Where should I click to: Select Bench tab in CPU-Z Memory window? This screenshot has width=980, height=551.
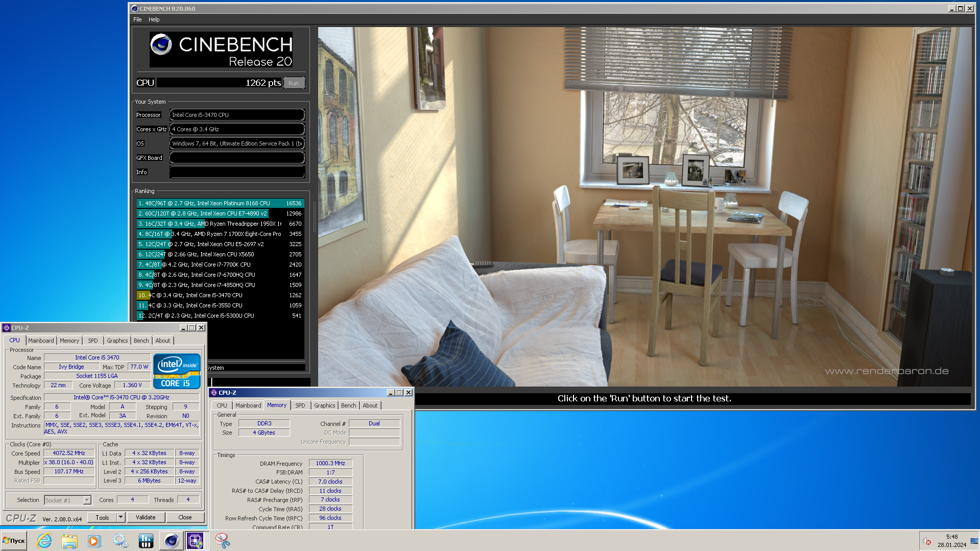point(349,405)
